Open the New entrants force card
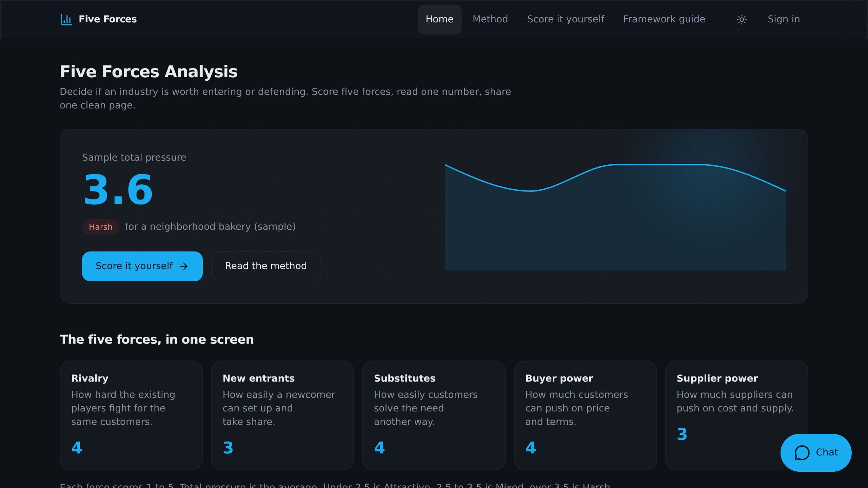868x488 pixels. point(282,415)
